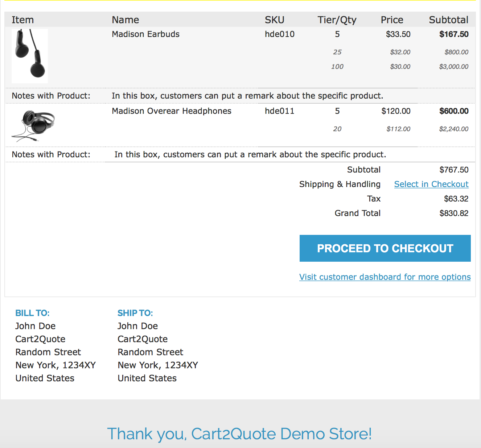Viewport: 481px width, 448px height.
Task: Click the $120.00 Headphones price
Action: pyautogui.click(x=396, y=111)
